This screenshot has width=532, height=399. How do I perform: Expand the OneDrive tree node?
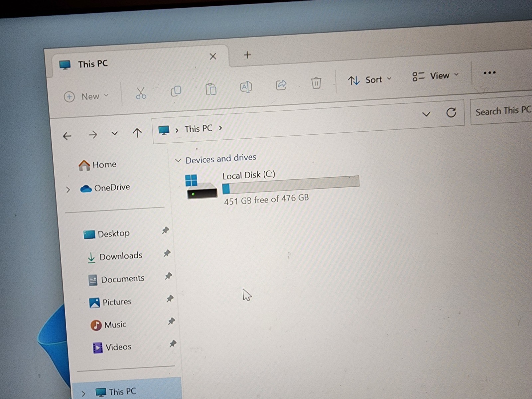(68, 190)
